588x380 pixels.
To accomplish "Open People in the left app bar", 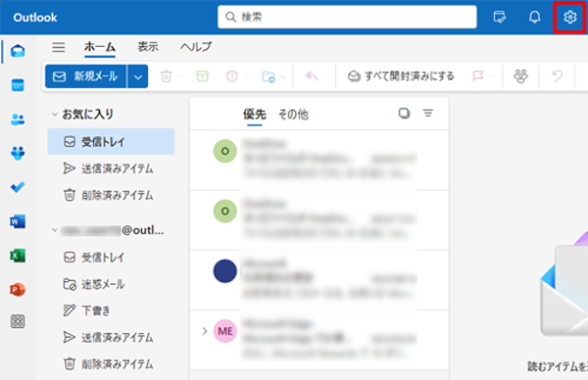I will click(x=18, y=119).
